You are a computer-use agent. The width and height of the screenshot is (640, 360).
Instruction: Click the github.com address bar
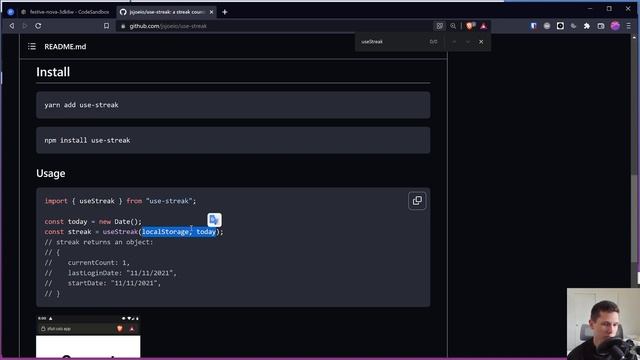coord(273,26)
